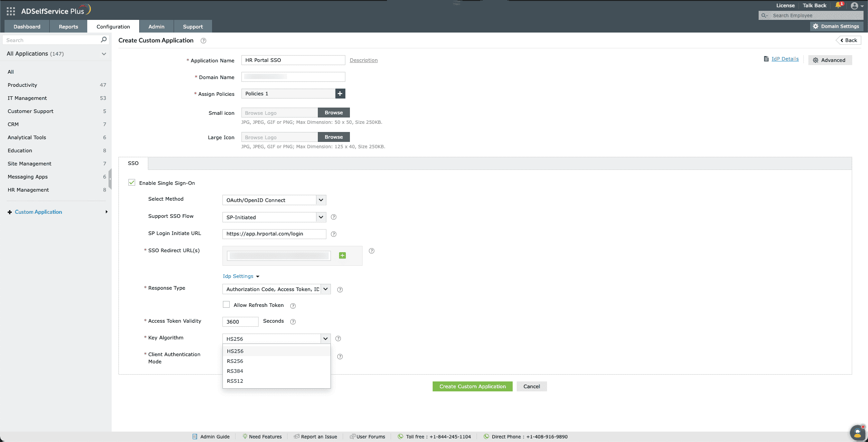Collapse the Idp Settings section
This screenshot has width=868, height=442.
(x=258, y=276)
